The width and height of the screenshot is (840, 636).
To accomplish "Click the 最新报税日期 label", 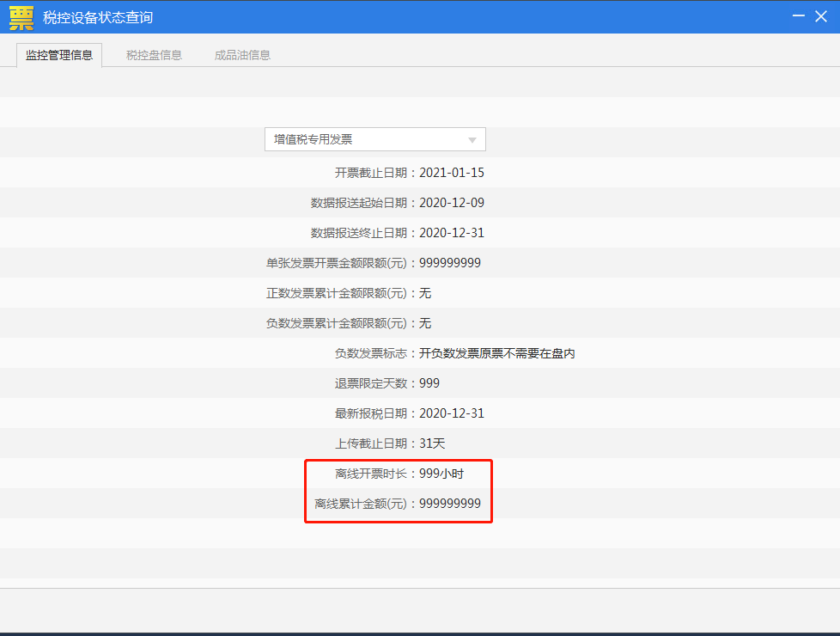I will coord(371,413).
